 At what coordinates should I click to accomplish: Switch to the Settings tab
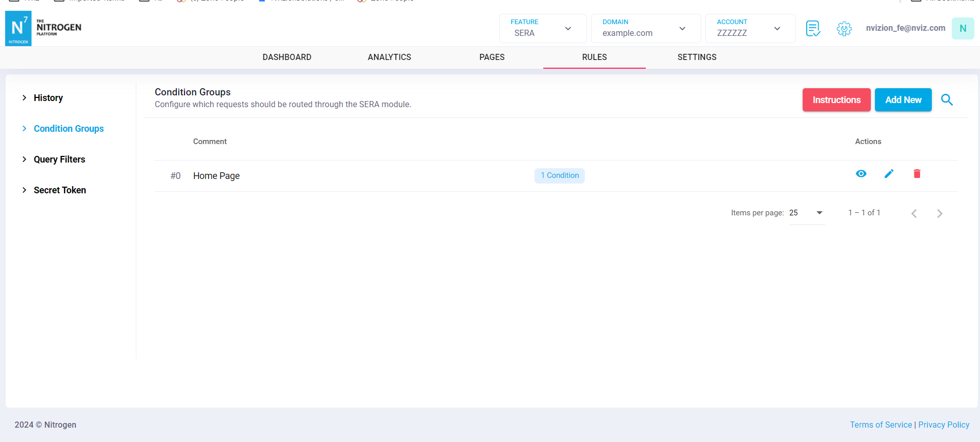click(x=697, y=57)
